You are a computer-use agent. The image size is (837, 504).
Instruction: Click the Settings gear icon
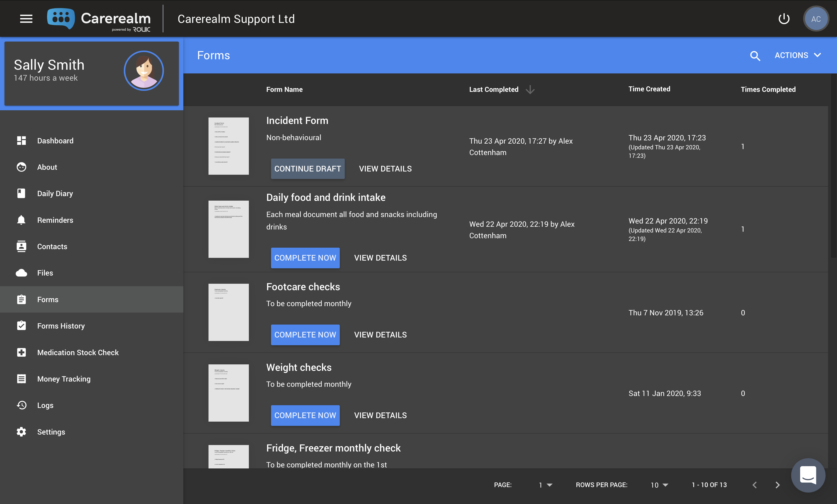point(21,432)
